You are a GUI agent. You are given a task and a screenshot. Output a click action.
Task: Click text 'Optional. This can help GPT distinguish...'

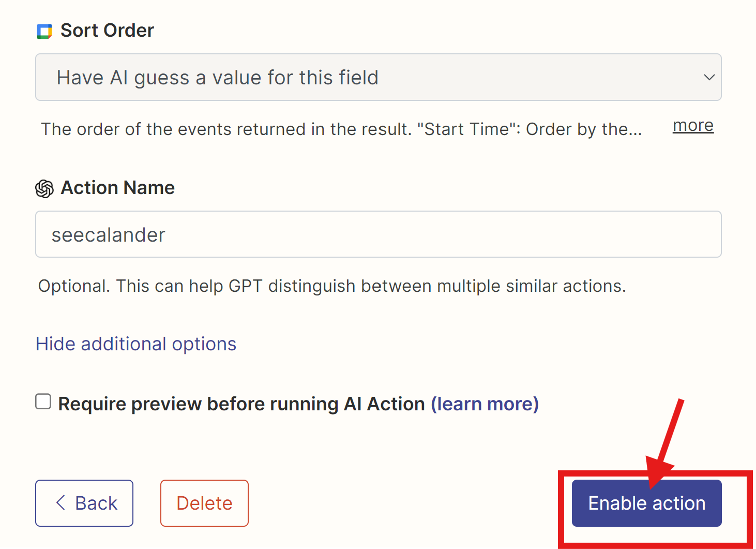[x=332, y=286]
